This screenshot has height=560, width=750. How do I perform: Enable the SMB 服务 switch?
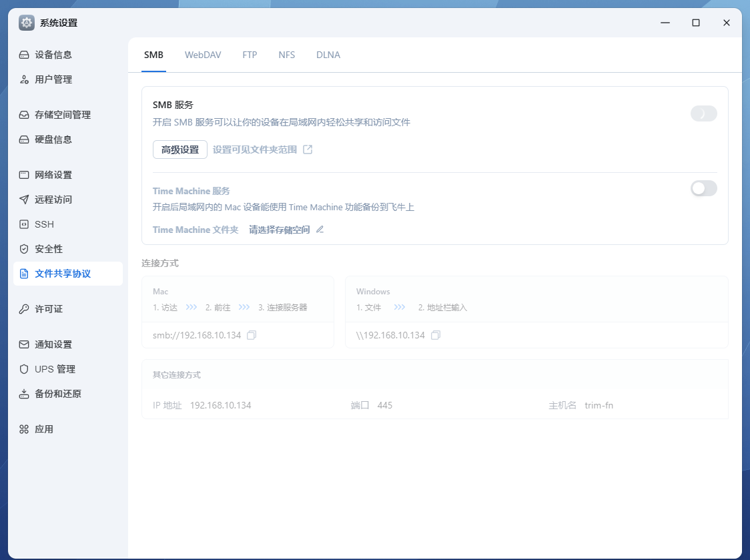[703, 113]
